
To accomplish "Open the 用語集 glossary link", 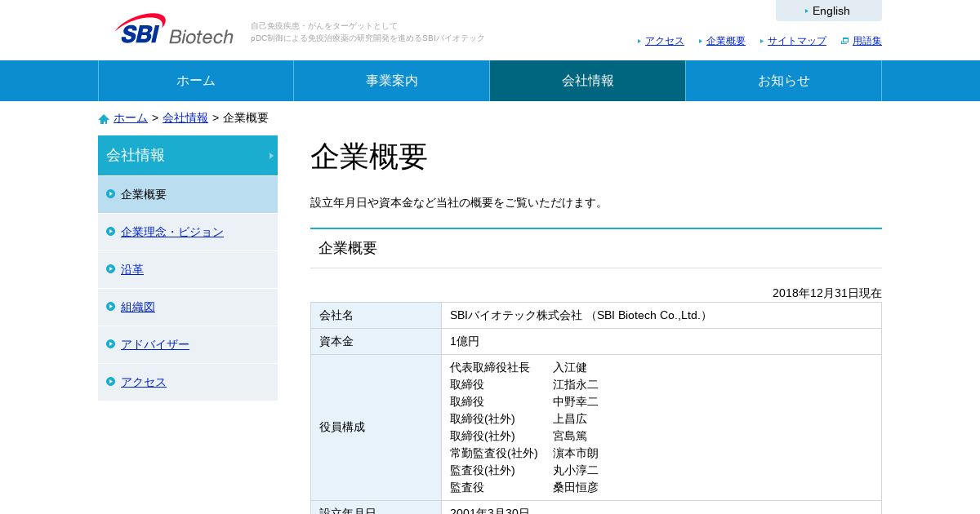I will [866, 41].
